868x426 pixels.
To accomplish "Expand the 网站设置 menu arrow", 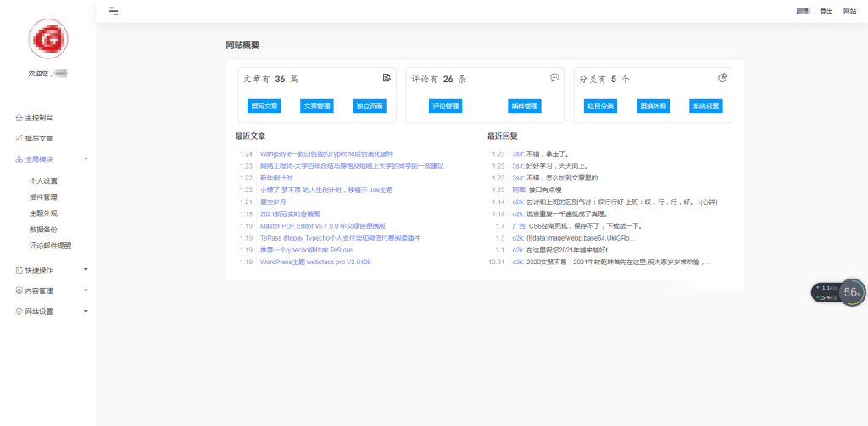I will (86, 312).
